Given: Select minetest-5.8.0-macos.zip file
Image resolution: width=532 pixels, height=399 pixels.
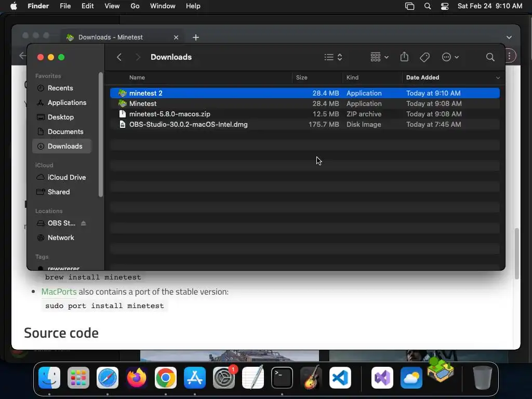Looking at the screenshot, I should coord(304,114).
